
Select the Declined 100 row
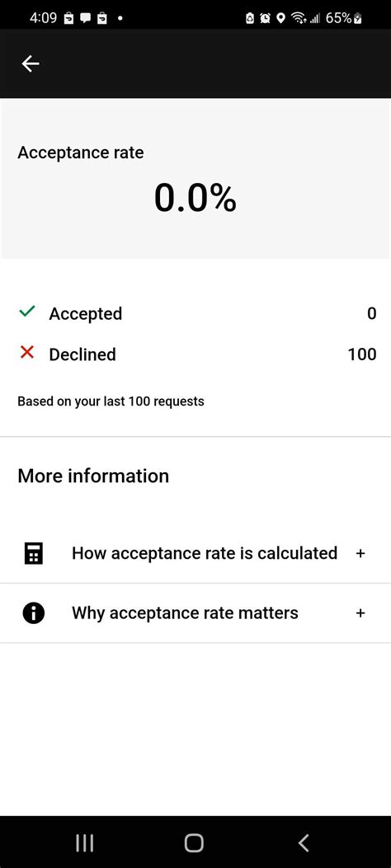click(x=195, y=354)
